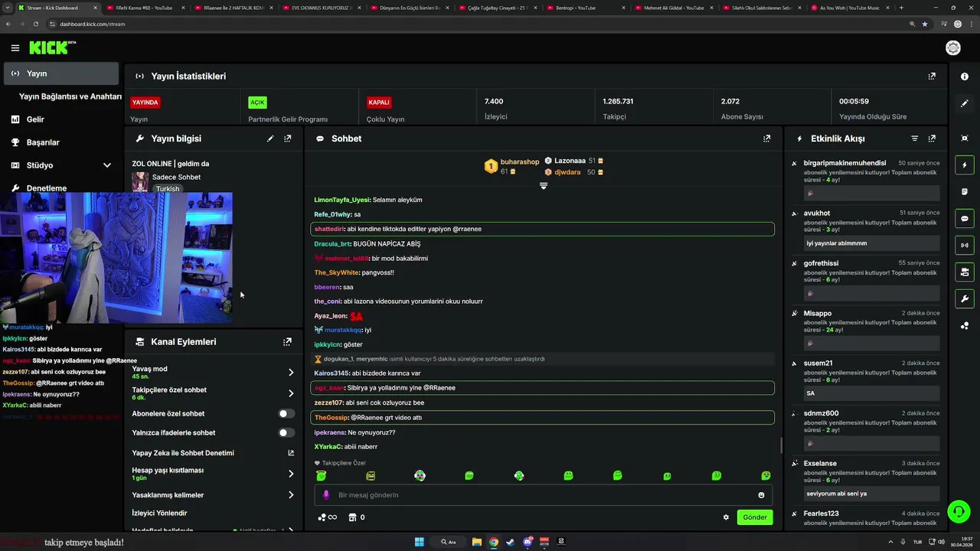980x551 pixels.
Task: Click the three-dots icon at the sidebar bottom
Action: (965, 326)
